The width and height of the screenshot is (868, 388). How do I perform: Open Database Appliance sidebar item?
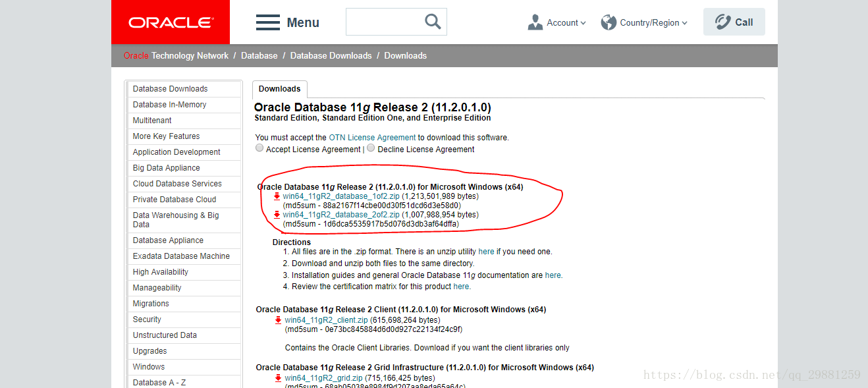point(185,240)
